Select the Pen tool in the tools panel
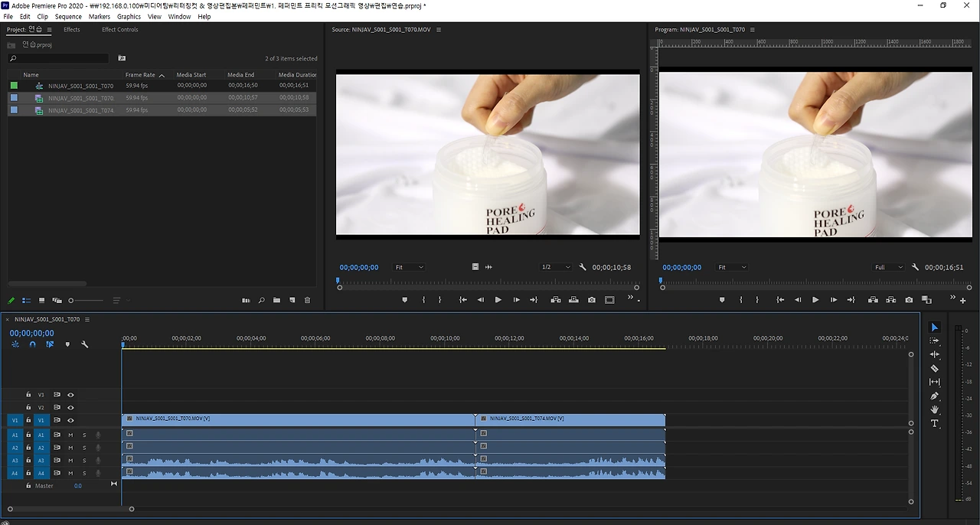Viewport: 980px width, 525px height. (934, 396)
